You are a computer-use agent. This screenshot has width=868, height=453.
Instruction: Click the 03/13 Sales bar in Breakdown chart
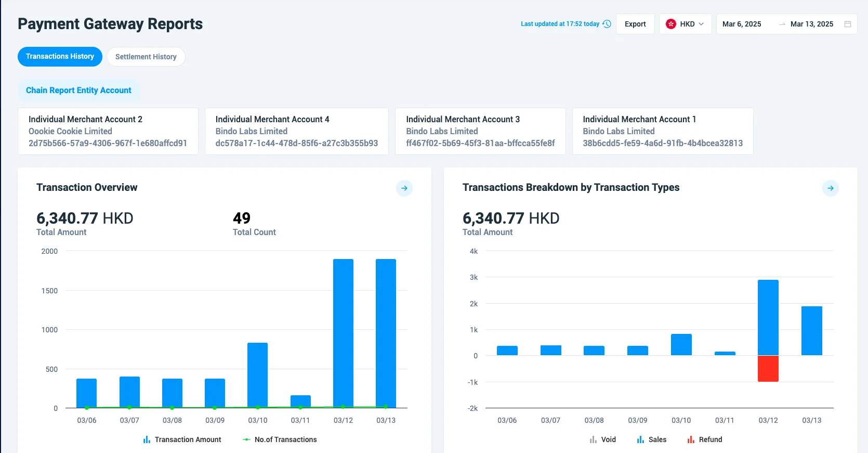(812, 331)
